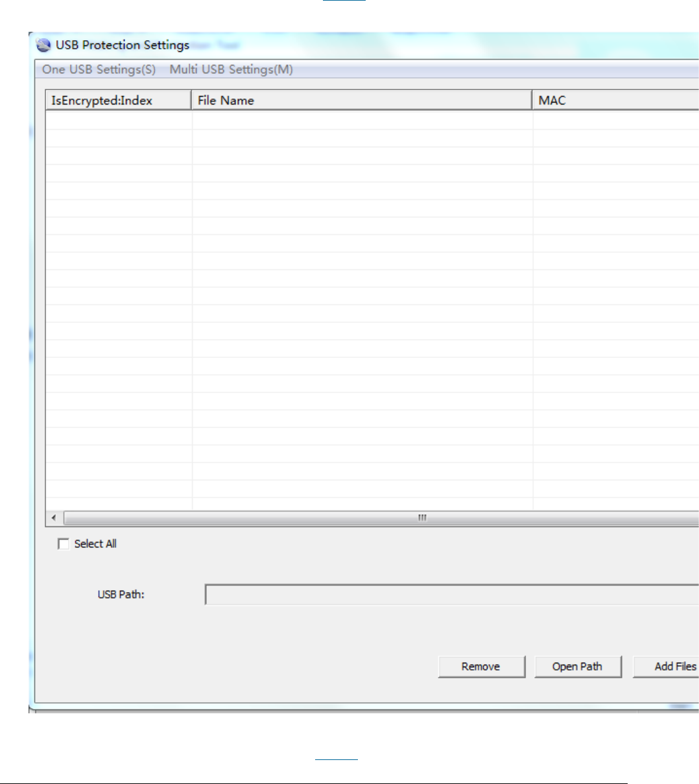Click the horizontal scrollbar left arrow
Screen dimensions: 699x784
(54, 518)
